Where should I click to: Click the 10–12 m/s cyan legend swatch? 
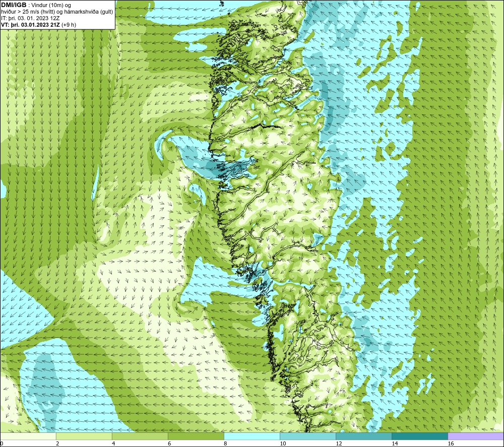(308, 436)
